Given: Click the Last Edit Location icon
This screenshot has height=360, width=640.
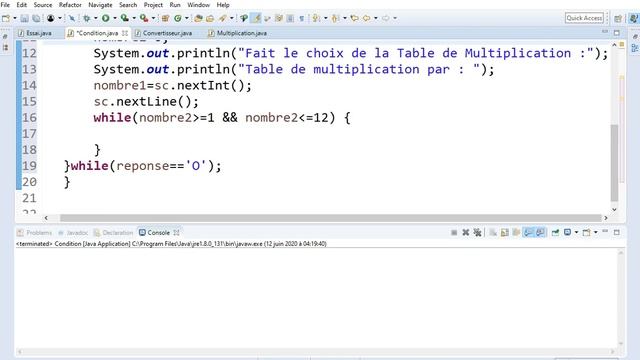Looking at the screenshot, I should click(354, 18).
